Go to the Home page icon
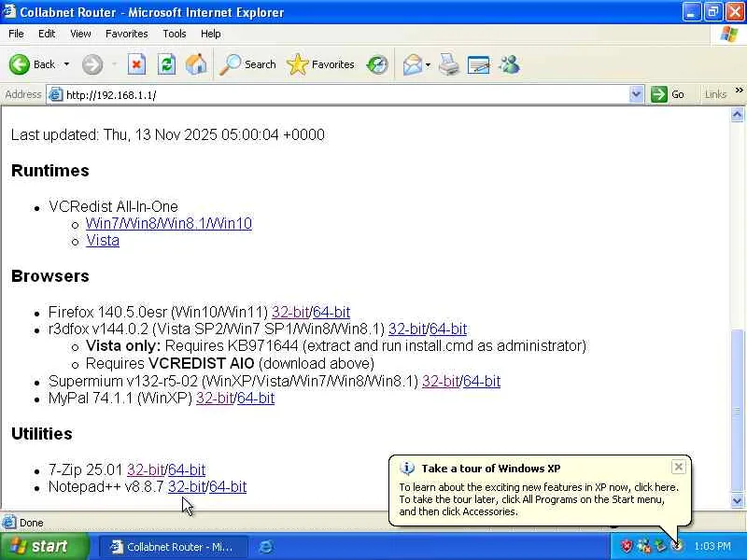747x560 pixels. click(196, 64)
